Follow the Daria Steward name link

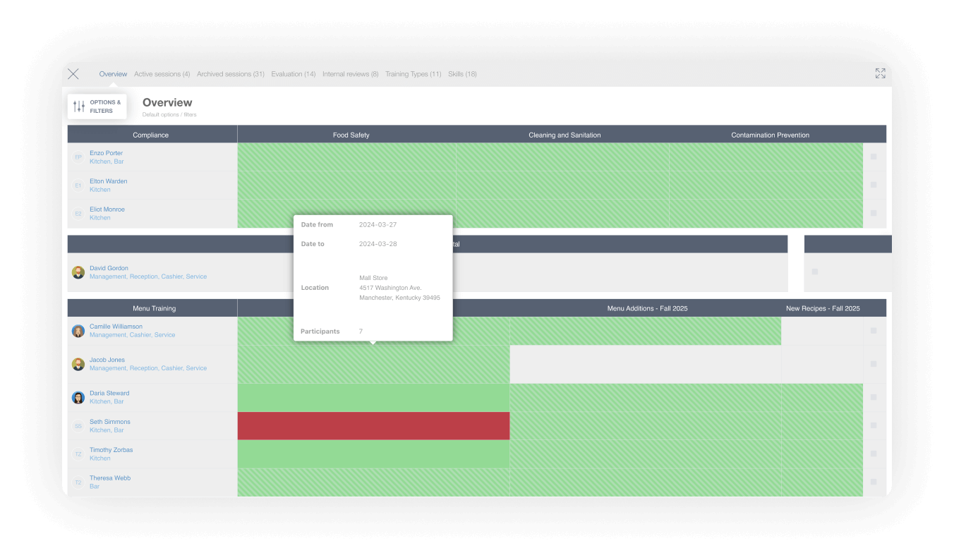point(109,393)
